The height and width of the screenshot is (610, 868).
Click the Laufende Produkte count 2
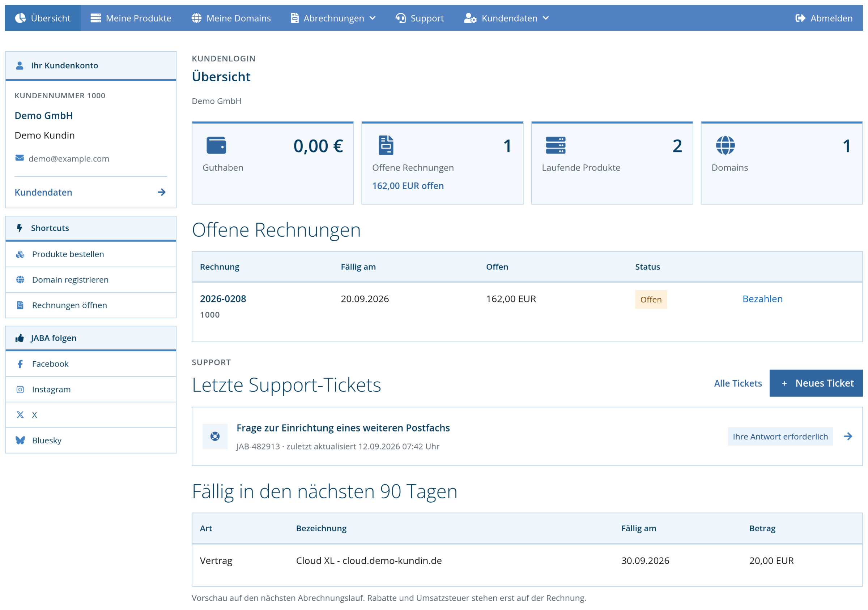[677, 146]
